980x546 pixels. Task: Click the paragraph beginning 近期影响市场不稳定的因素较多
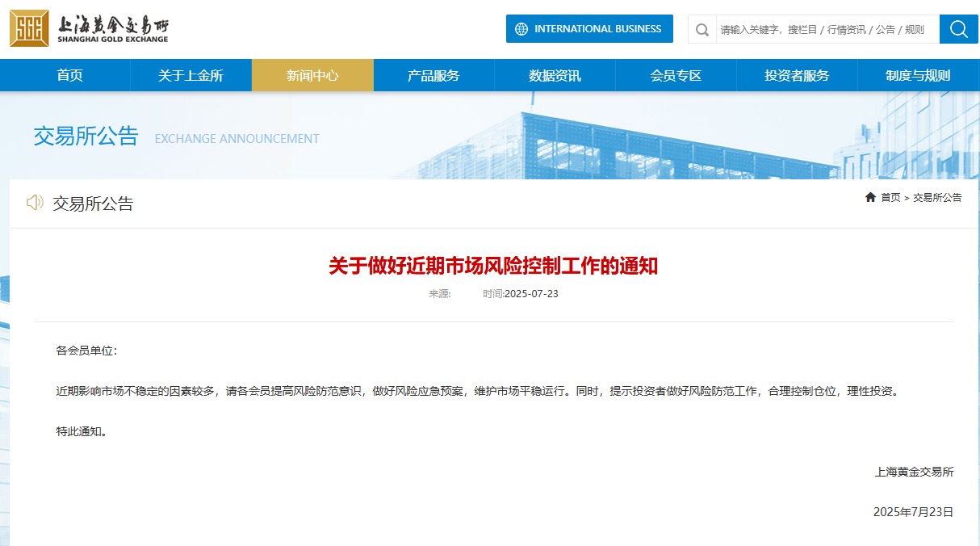point(477,391)
